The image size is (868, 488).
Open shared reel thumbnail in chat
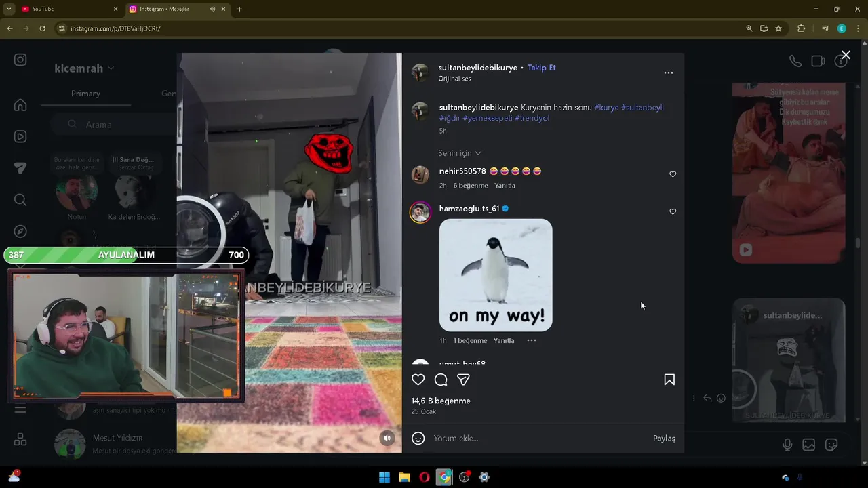tap(789, 361)
